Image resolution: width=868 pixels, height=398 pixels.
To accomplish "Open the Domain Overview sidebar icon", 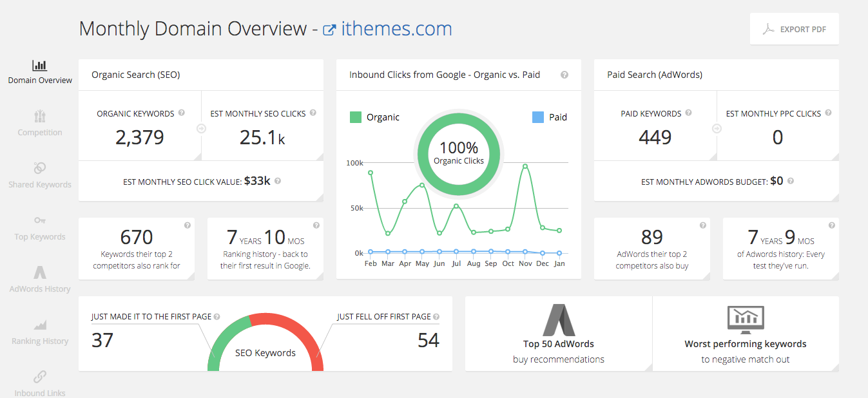I will point(40,65).
